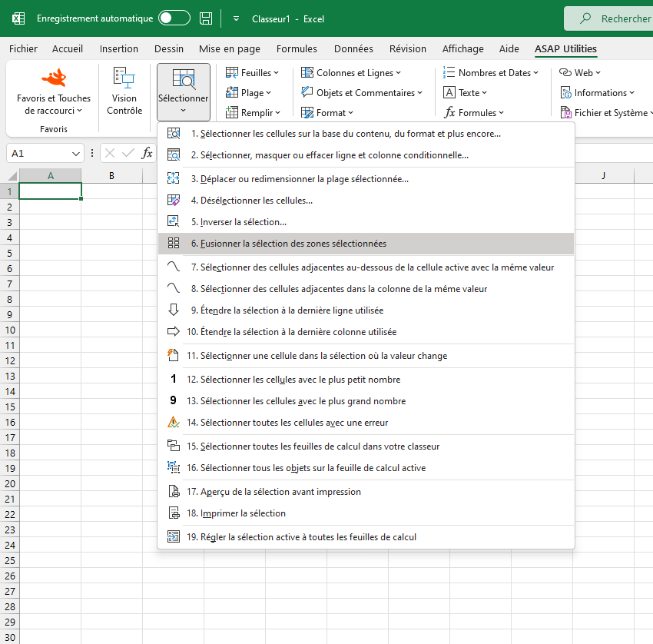The width and height of the screenshot is (653, 644).
Task: Expand the Plage menu
Action: pos(248,92)
